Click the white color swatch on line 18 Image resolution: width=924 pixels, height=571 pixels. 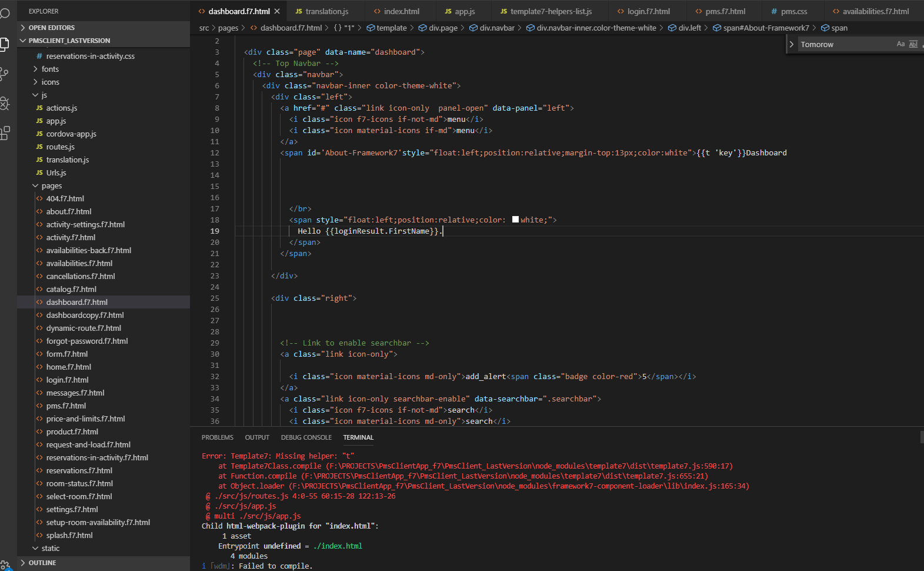[515, 220]
